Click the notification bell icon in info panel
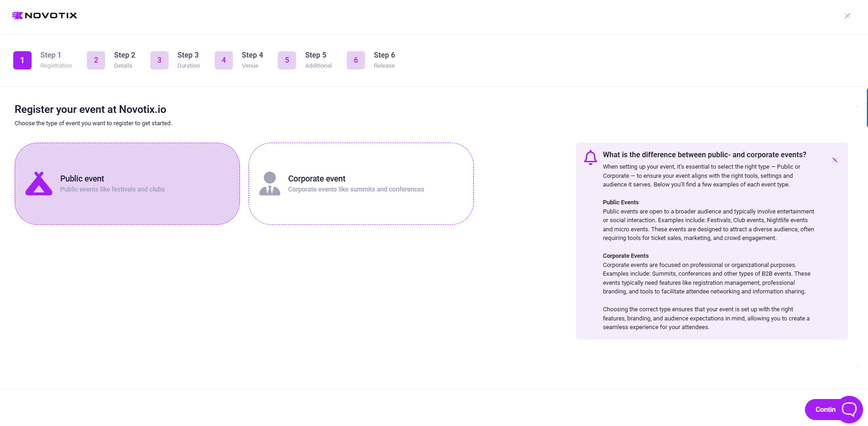 pos(590,157)
